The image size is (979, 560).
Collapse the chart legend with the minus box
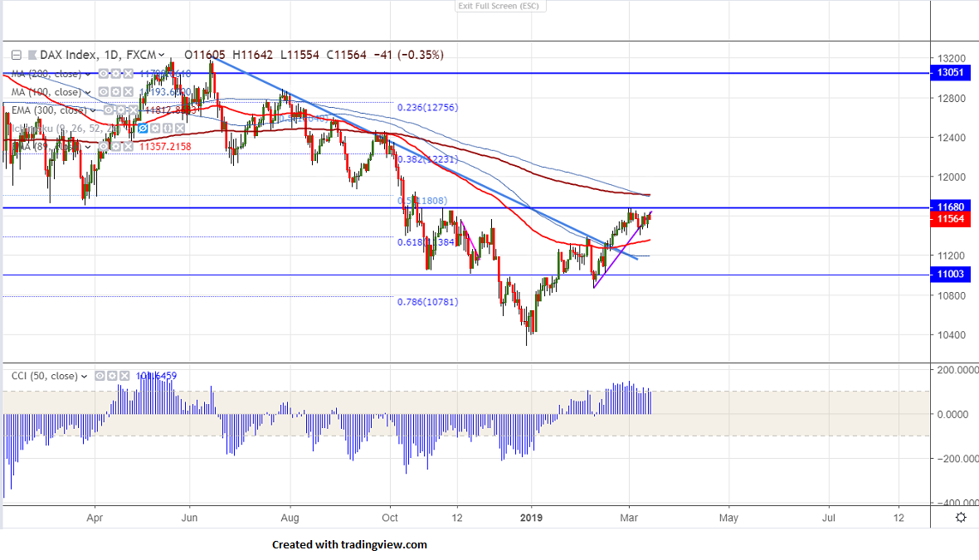coord(17,55)
